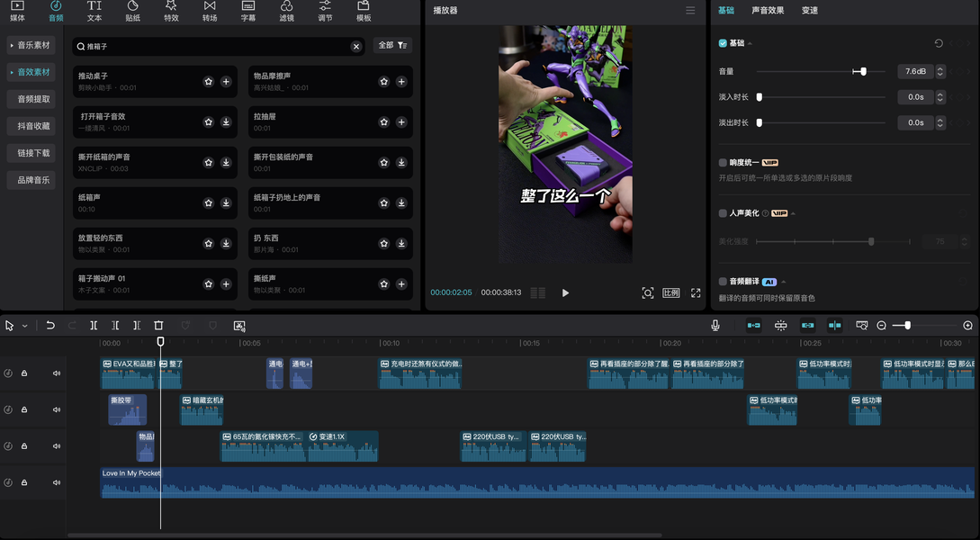Play the video in the player
This screenshot has height=540, width=980.
coord(565,292)
